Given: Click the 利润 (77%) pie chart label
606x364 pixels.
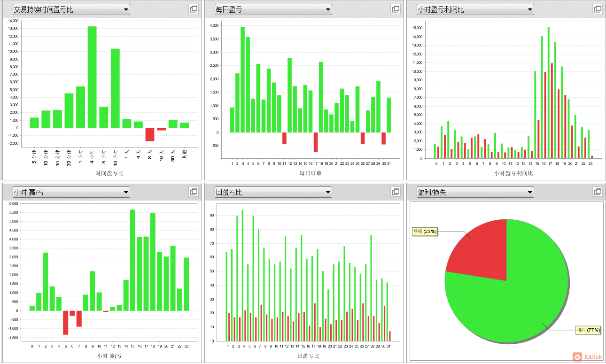Looking at the screenshot, I should (588, 330).
